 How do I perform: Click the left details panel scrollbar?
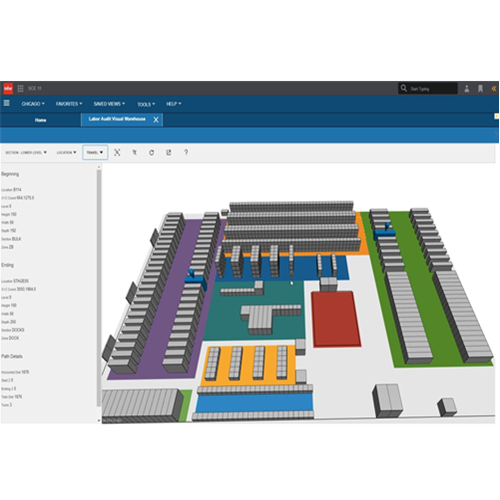click(x=99, y=288)
